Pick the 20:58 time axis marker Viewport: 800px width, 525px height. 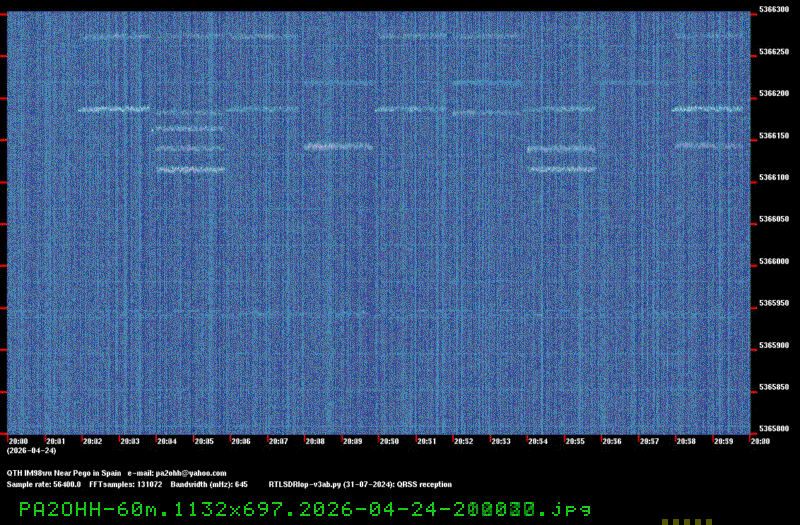click(x=686, y=441)
